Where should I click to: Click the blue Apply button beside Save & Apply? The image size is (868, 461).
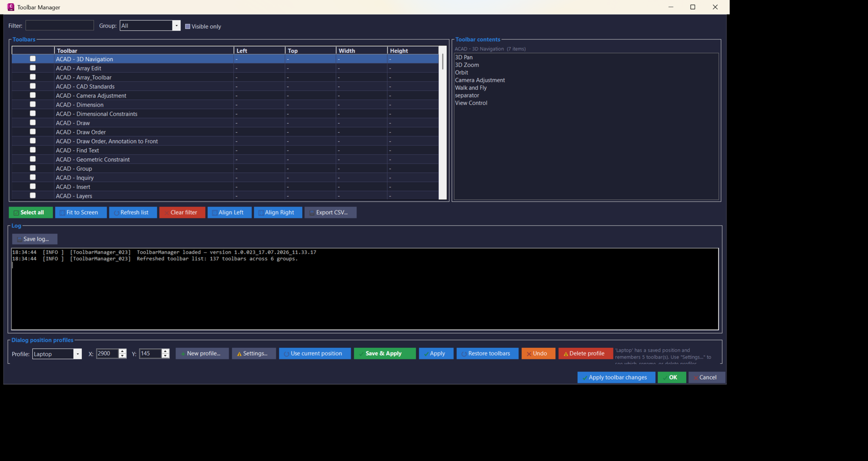pos(436,354)
